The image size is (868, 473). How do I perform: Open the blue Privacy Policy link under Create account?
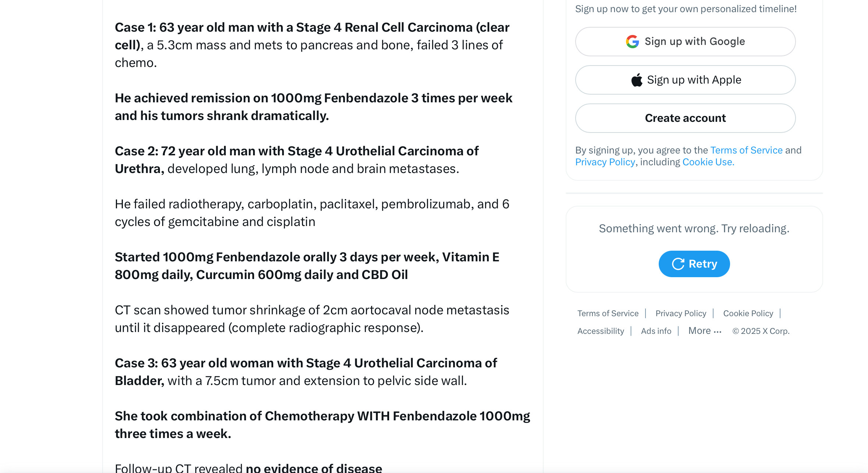click(605, 162)
